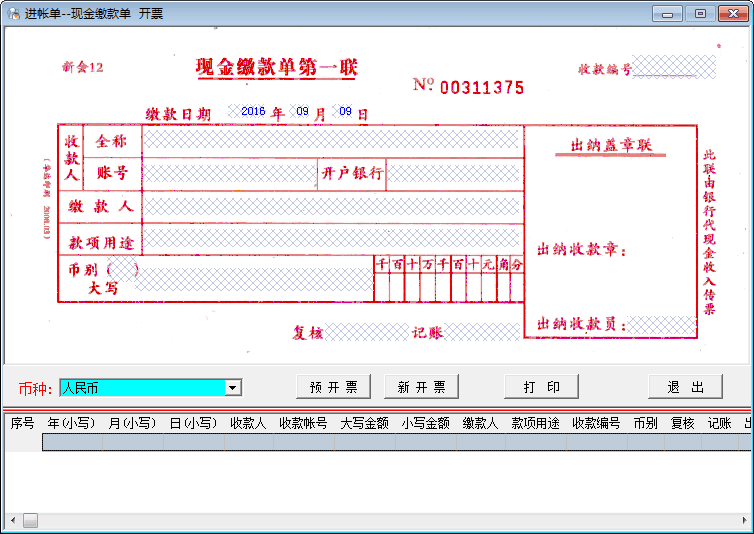Click the application icon in title bar
Screen dimensions: 754x534
click(x=13, y=13)
